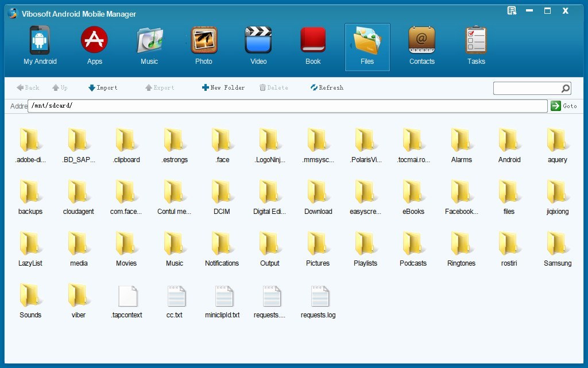Open the Tasks section
The image size is (588, 368).
(x=476, y=46)
